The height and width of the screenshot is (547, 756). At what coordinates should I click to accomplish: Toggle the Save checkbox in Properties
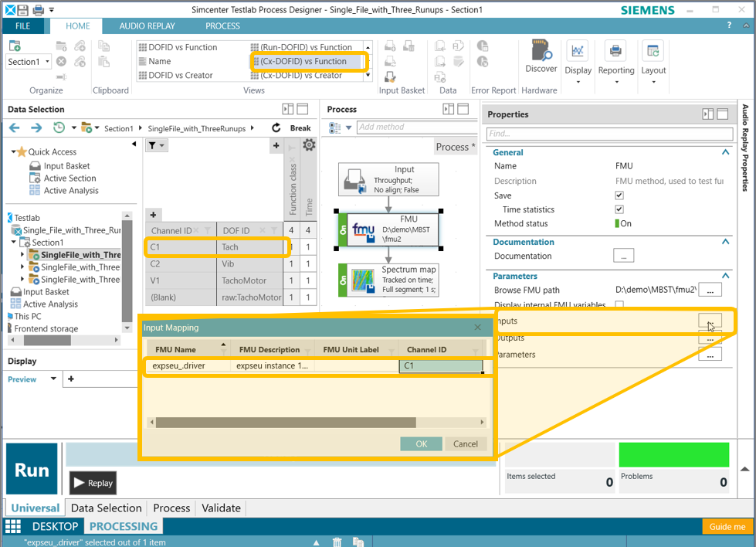coord(619,196)
